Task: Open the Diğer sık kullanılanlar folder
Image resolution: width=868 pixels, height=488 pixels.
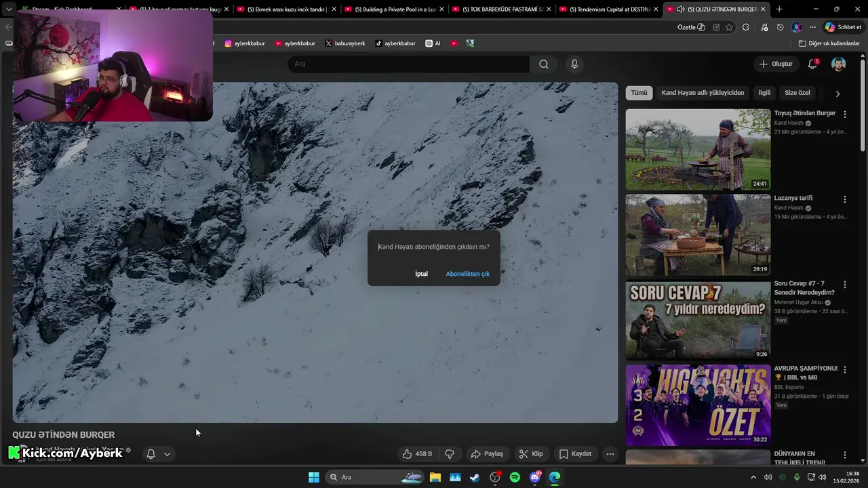Action: (829, 43)
